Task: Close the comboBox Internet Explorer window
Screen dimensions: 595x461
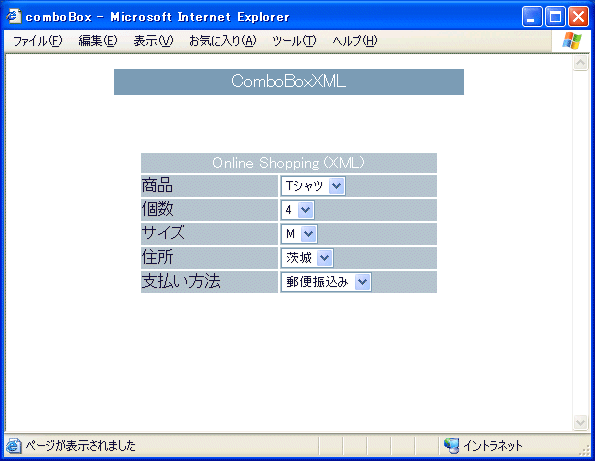Action: click(578, 17)
